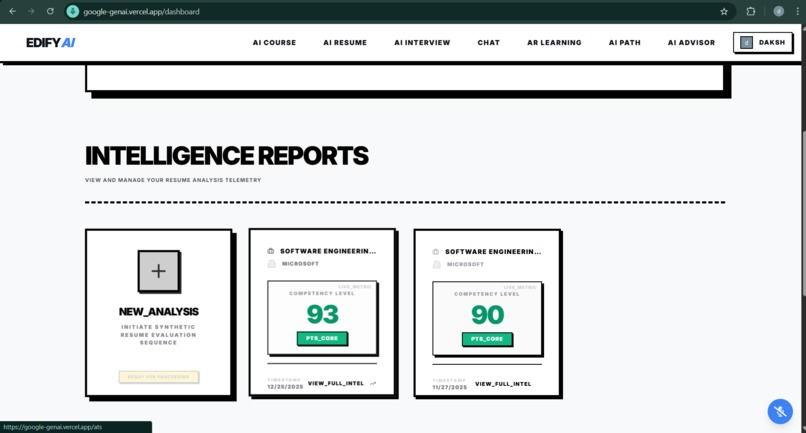Select AI ADVISOR in the navbar
806x433 pixels.
[691, 43]
